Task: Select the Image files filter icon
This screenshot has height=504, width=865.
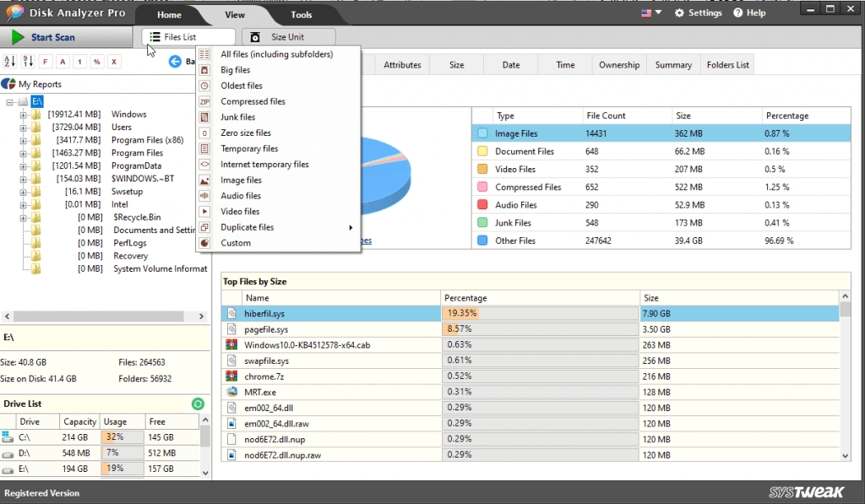Action: pos(204,180)
